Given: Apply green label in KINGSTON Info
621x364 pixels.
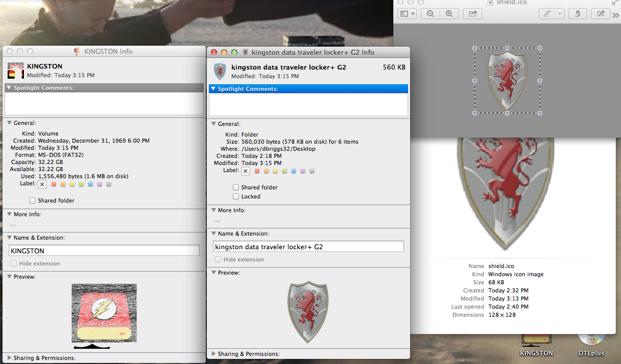Looking at the screenshot, I should click(x=81, y=184).
